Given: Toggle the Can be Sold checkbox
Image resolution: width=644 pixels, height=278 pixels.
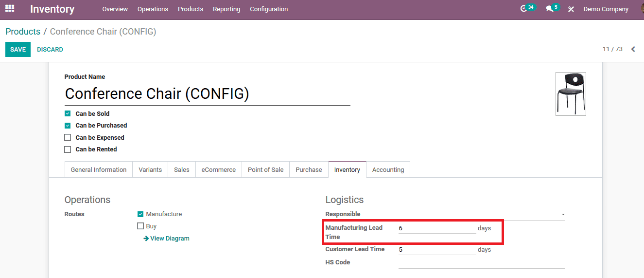Looking at the screenshot, I should click(68, 113).
